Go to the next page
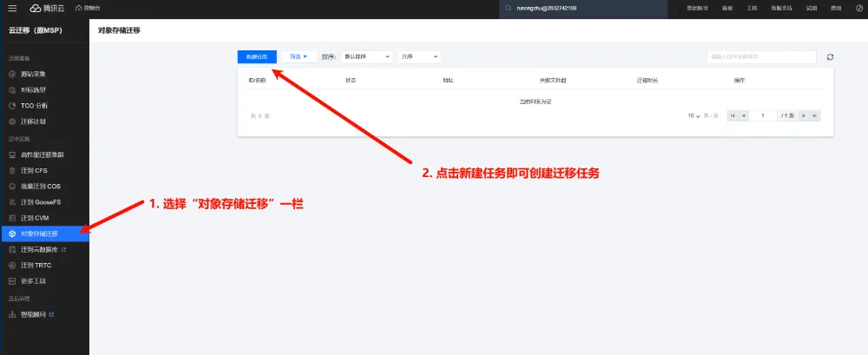This screenshot has width=868, height=355. pos(804,115)
